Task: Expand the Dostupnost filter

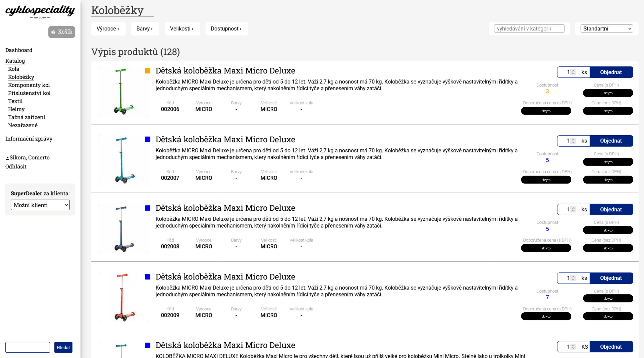Action: coord(227,28)
